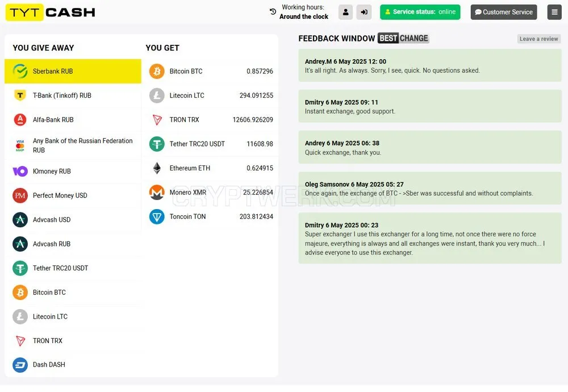This screenshot has height=392, width=568.
Task: Click the Service status online button
Action: tap(420, 12)
